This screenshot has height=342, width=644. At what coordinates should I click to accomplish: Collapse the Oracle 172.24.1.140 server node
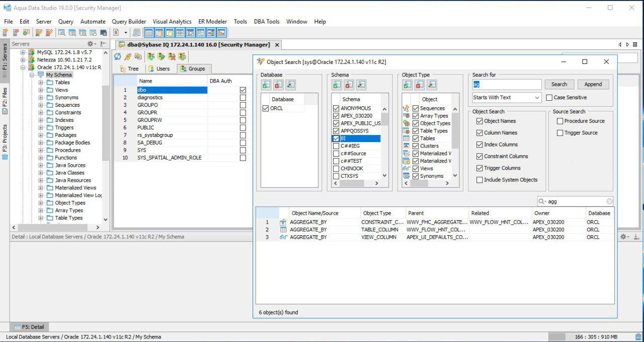(x=23, y=67)
